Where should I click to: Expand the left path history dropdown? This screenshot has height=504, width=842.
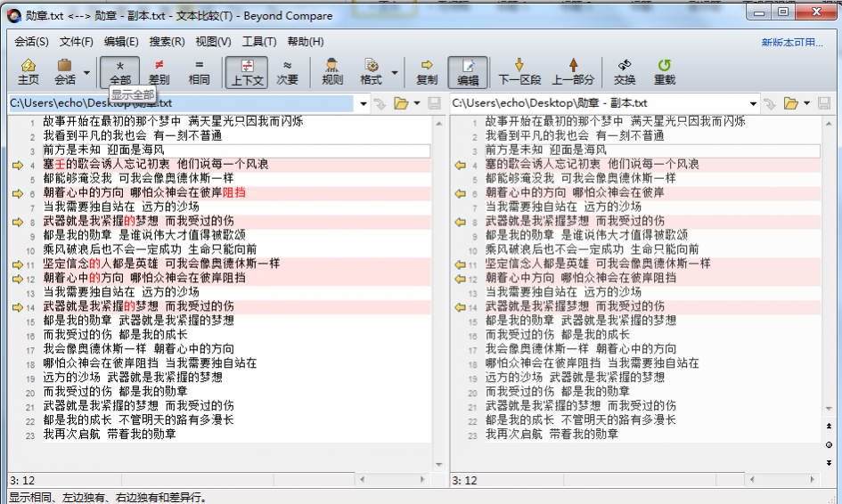tap(364, 103)
